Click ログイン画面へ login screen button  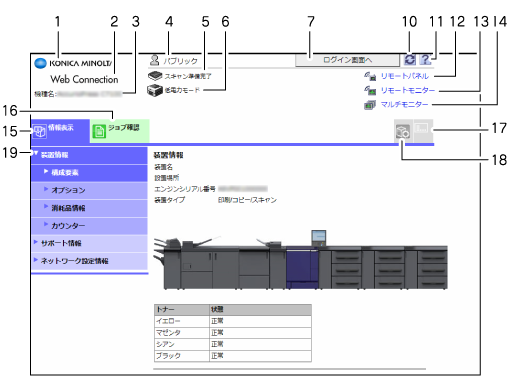point(347,60)
